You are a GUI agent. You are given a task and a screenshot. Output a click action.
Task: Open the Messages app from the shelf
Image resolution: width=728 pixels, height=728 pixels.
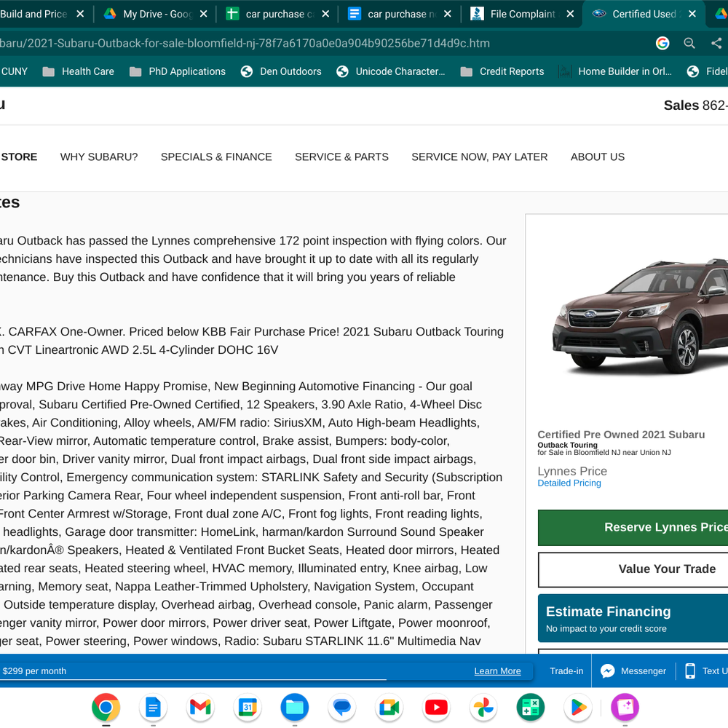342,707
